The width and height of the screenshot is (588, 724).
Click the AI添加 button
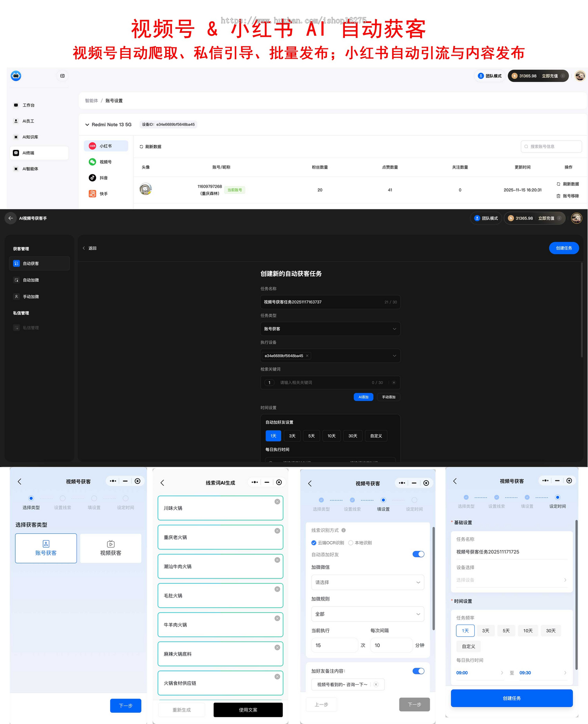(x=364, y=397)
